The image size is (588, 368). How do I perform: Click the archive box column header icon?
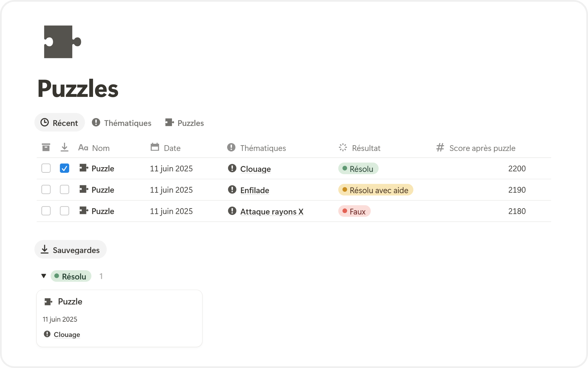[46, 147]
